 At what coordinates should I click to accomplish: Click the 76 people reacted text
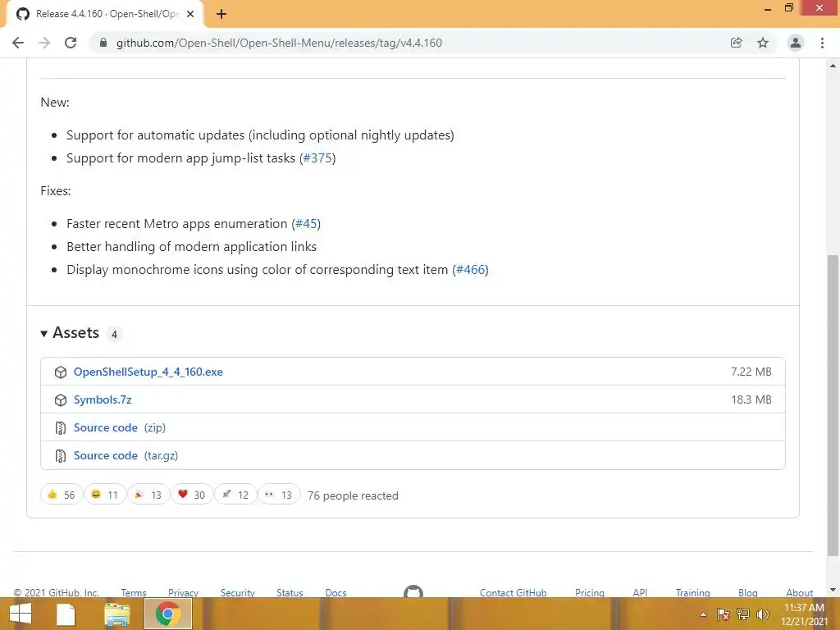tap(353, 495)
